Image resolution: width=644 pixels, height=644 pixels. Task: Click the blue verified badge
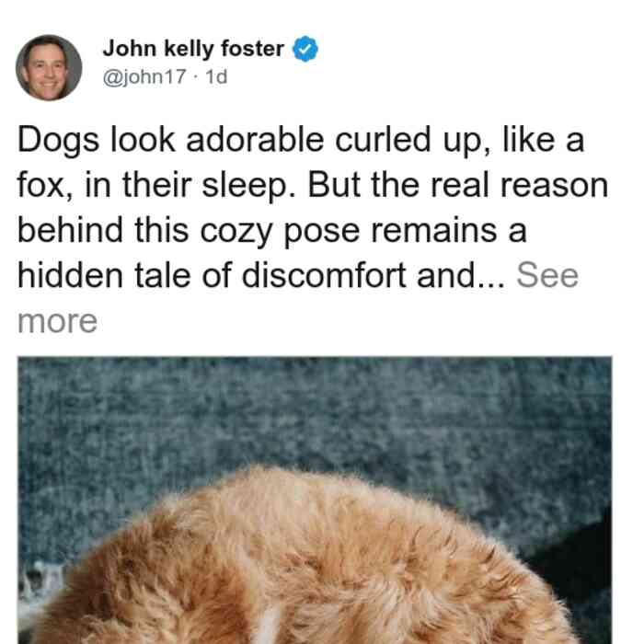(305, 49)
